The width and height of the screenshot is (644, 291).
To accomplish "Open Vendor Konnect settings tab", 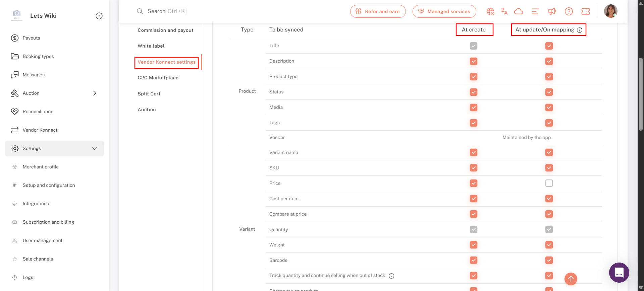I will (x=167, y=62).
